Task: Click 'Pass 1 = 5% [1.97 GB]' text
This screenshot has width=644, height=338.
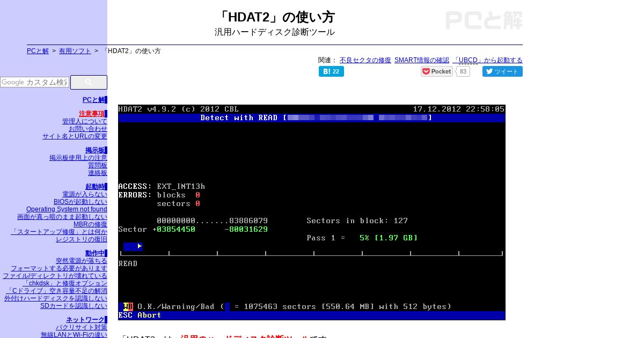Action: pyautogui.click(x=362, y=238)
